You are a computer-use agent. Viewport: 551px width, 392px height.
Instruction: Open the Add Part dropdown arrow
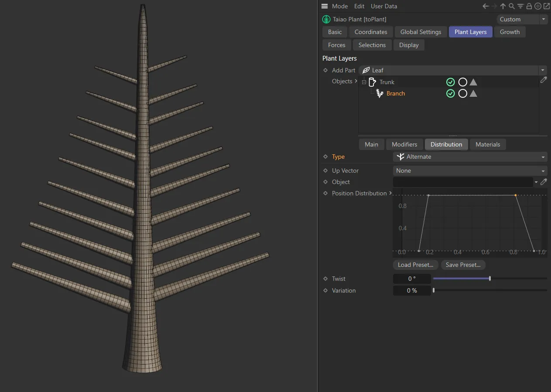(542, 70)
